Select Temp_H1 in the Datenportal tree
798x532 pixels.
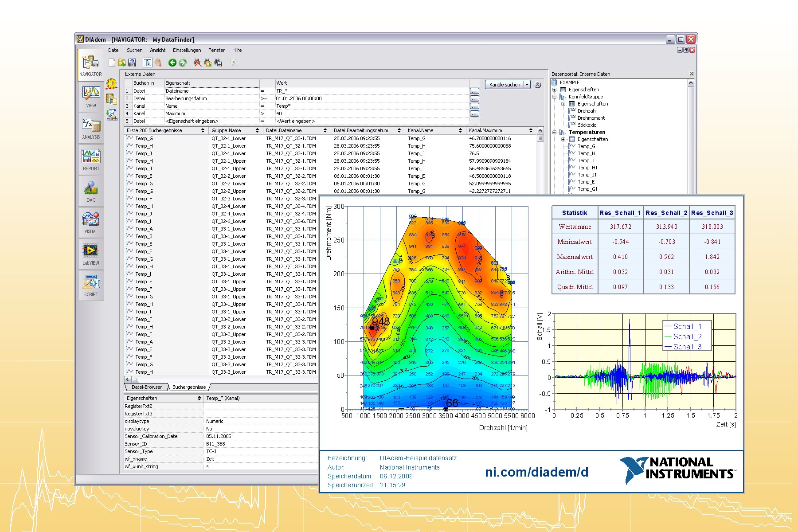587,168
